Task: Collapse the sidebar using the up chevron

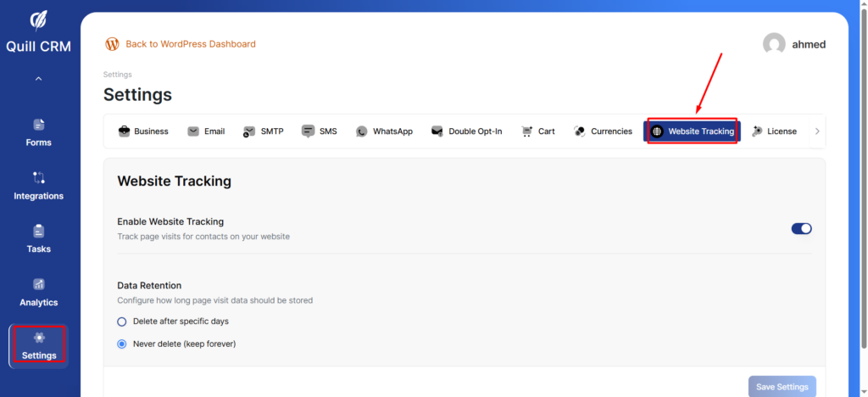Action: 39,79
